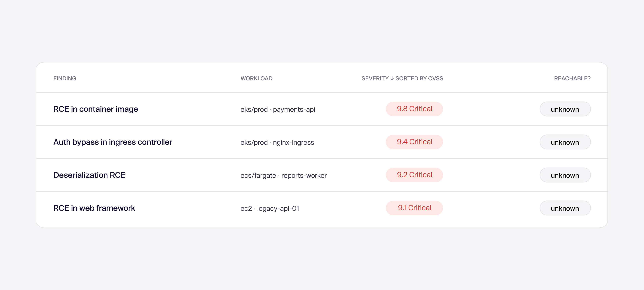Click the unknown reachability pill for reports-worker
Screen dimensions: 644x290
(565, 175)
